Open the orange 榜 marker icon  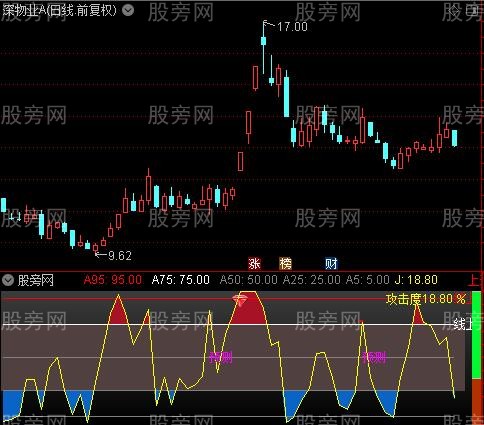coord(285,264)
